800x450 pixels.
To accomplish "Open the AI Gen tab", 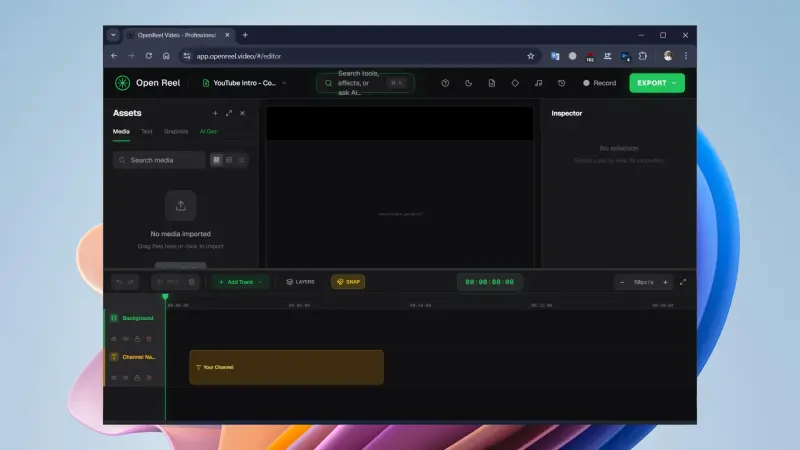I will point(208,131).
